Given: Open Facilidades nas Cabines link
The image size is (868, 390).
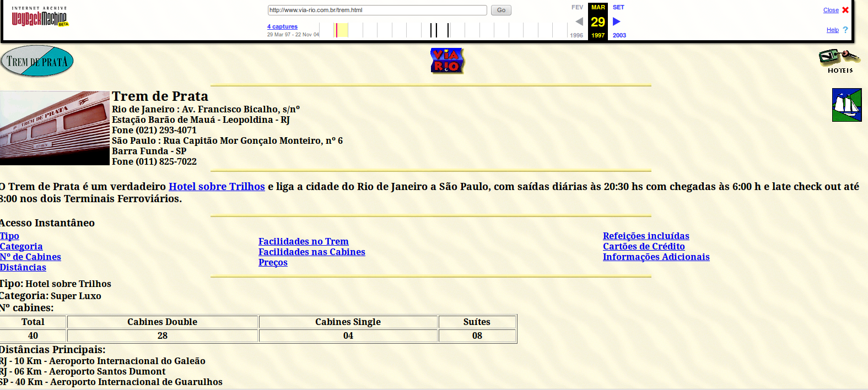Looking at the screenshot, I should [312, 252].
